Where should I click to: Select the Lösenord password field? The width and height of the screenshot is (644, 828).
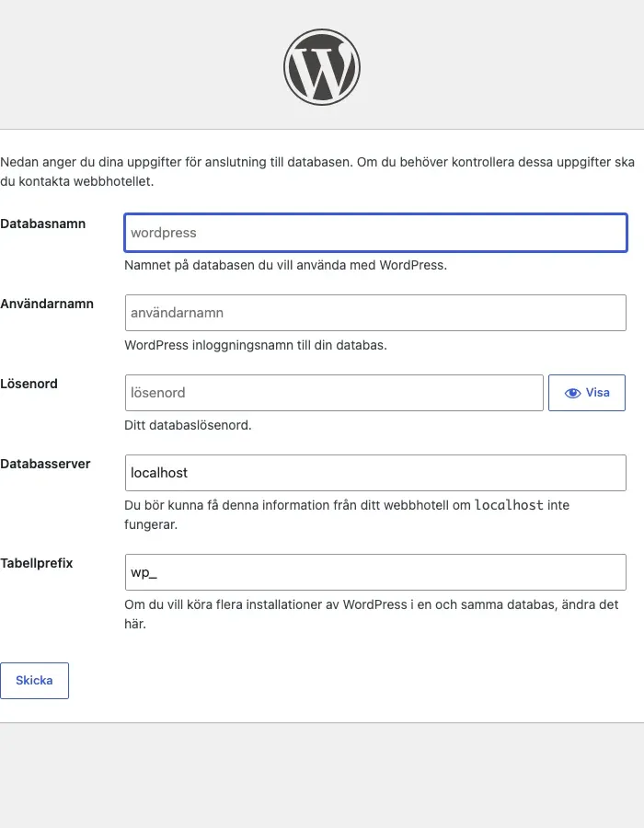(334, 393)
